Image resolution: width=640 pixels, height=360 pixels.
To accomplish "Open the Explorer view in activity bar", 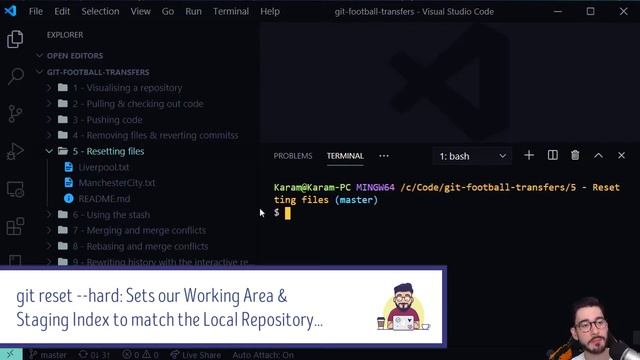I will coord(15,39).
